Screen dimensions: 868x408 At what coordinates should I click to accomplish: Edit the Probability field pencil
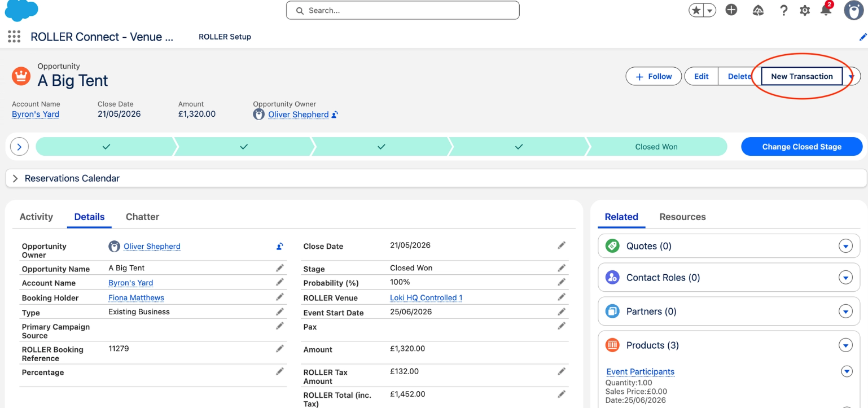pyautogui.click(x=562, y=282)
